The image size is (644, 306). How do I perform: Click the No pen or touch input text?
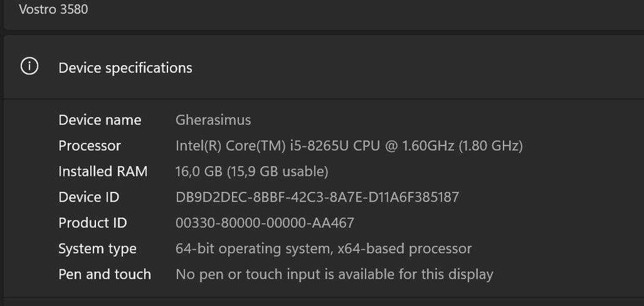(x=334, y=274)
